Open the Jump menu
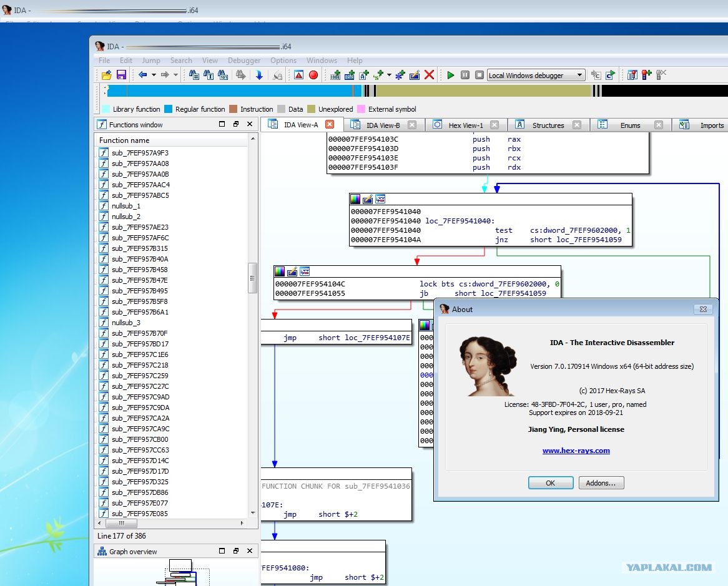The height and width of the screenshot is (586, 728). pyautogui.click(x=151, y=61)
